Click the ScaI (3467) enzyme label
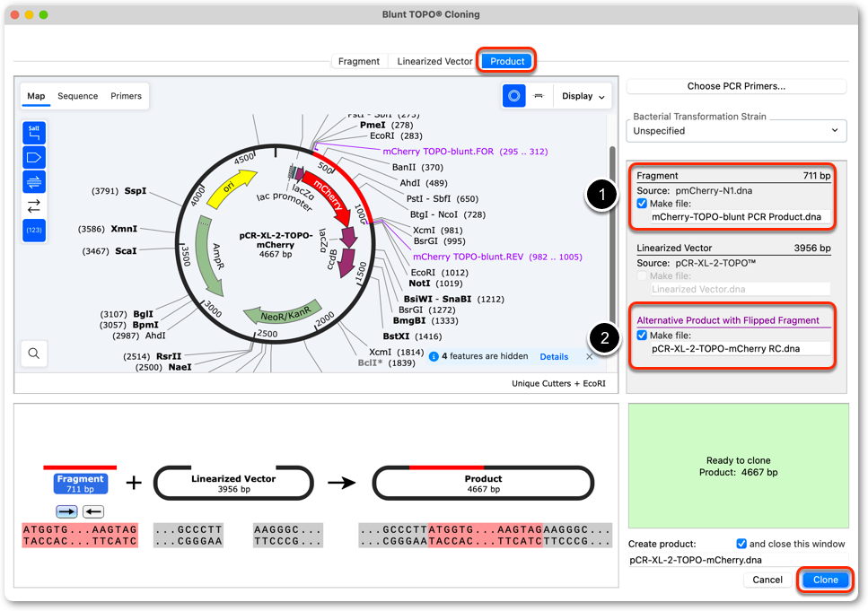The height and width of the screenshot is (611, 868). [x=109, y=251]
